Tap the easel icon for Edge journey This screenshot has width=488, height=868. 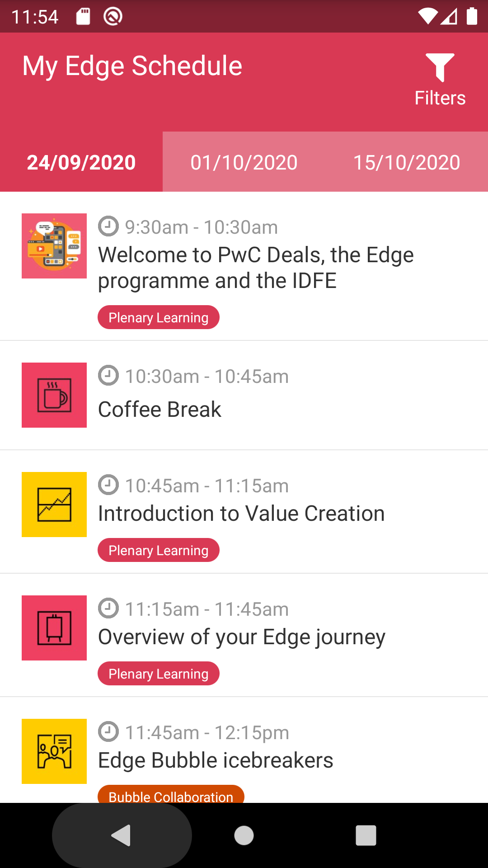click(54, 628)
